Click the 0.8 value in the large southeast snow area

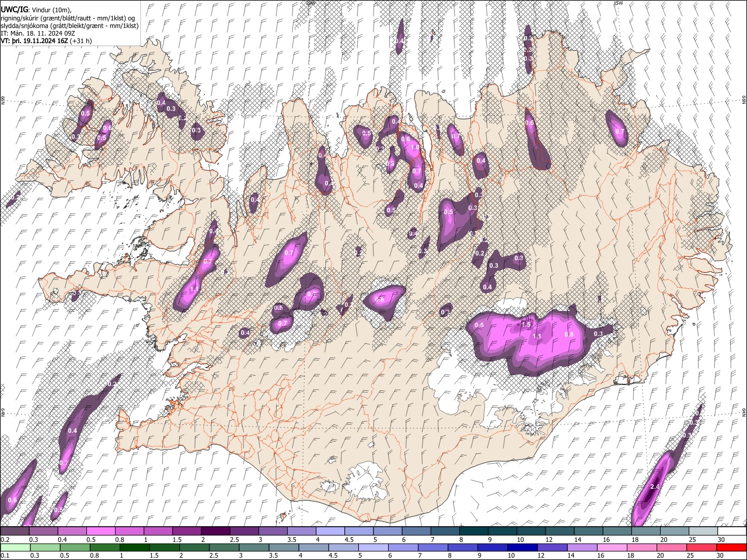570,334
